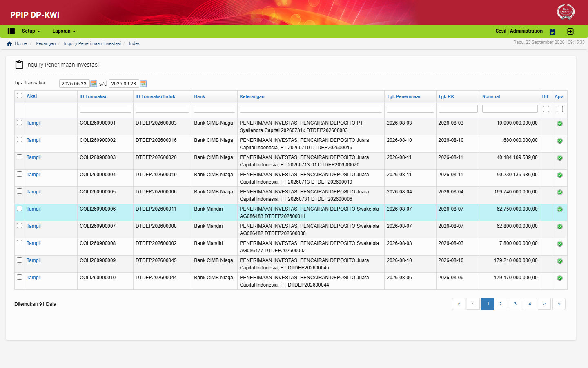Click approval check icon for COLI260900009
The height and width of the screenshot is (368, 588).
(560, 261)
